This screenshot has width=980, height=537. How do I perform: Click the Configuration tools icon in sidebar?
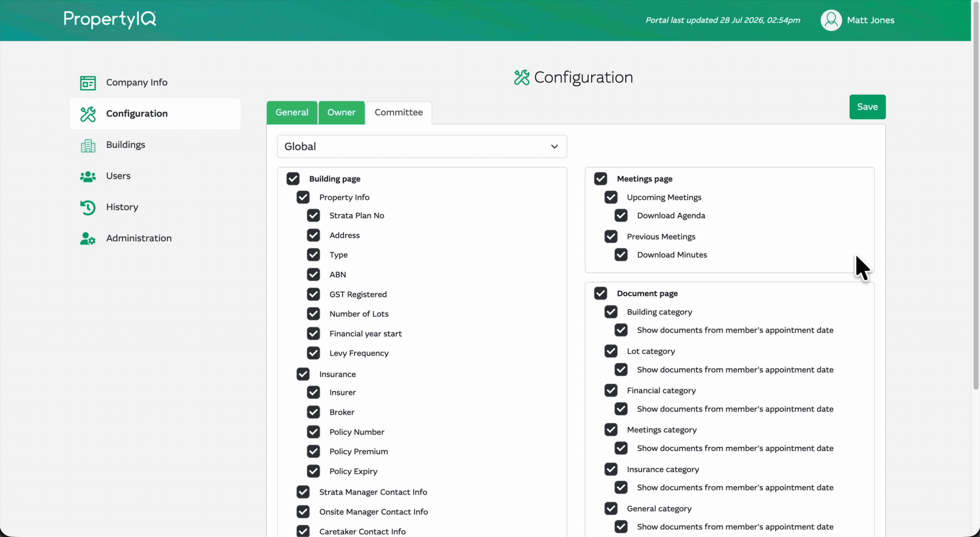[88, 114]
